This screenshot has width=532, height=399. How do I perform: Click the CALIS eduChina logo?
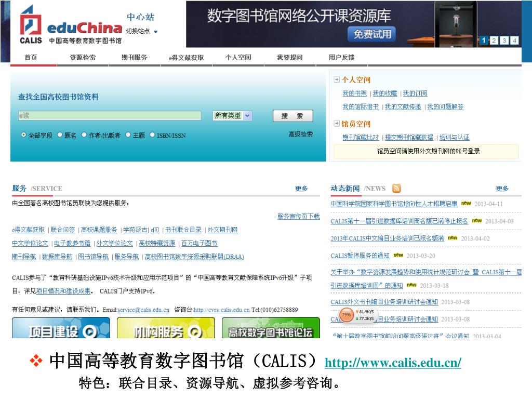tap(71, 25)
